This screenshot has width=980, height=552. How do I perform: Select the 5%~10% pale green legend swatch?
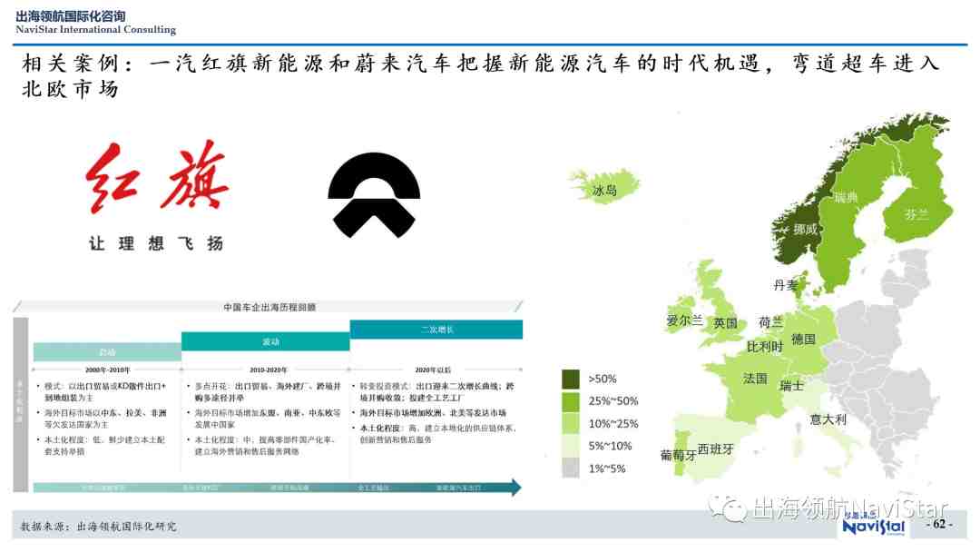[571, 446]
